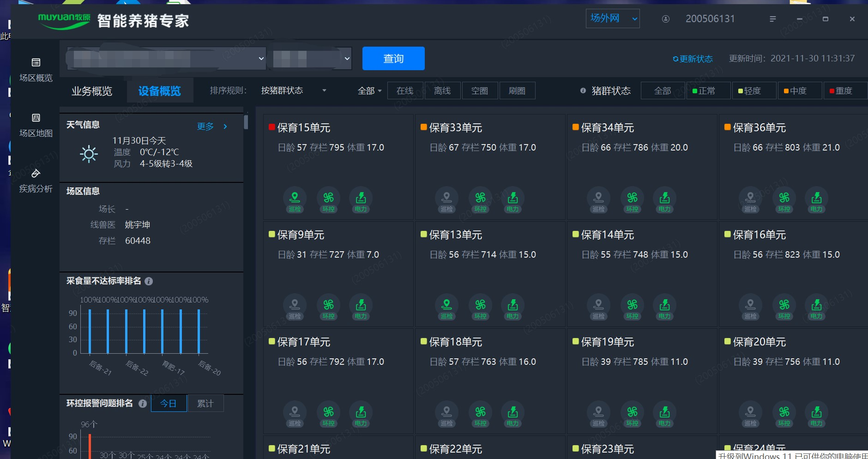
Task: Click 环控 fan icon in 保育33单元
Action: (480, 199)
